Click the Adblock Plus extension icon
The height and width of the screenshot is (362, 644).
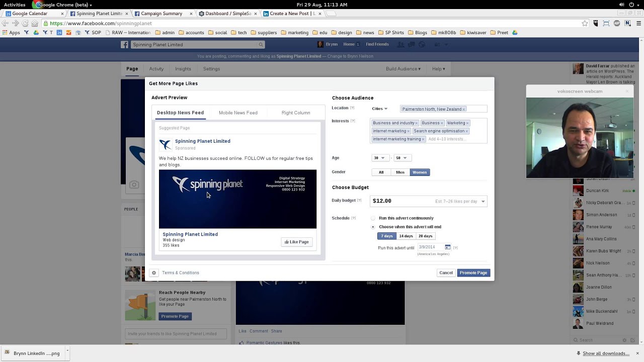[617, 23]
